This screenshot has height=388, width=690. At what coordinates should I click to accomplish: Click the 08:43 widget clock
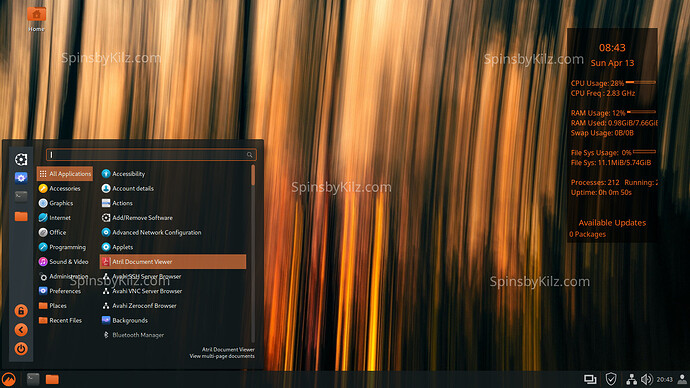[x=612, y=48]
